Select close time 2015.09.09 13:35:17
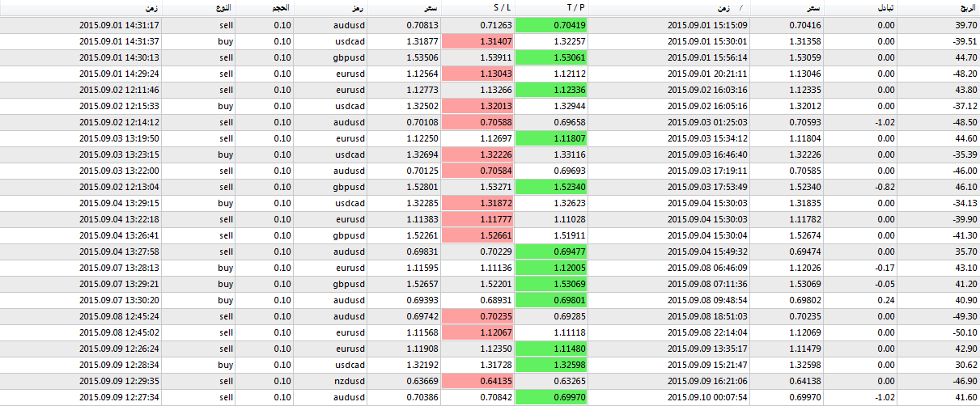Image resolution: width=980 pixels, height=406 pixels. [707, 349]
